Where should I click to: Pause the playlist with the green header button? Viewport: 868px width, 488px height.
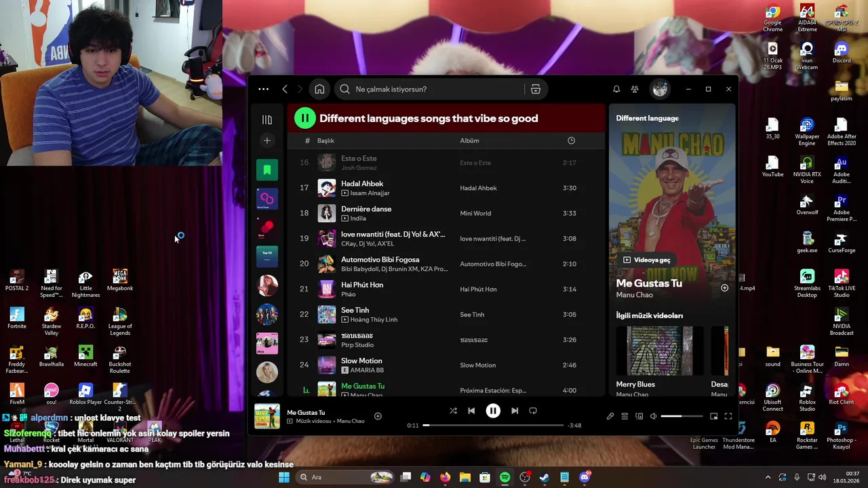304,119
